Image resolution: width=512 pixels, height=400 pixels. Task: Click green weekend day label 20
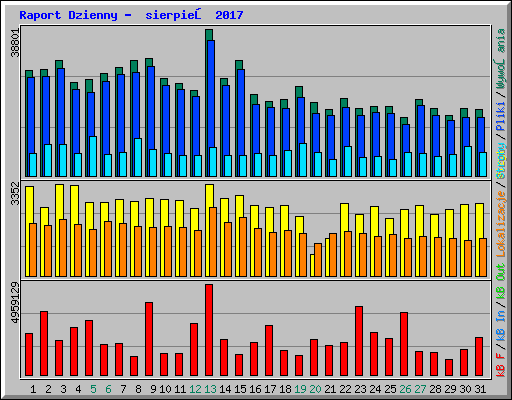point(315,389)
